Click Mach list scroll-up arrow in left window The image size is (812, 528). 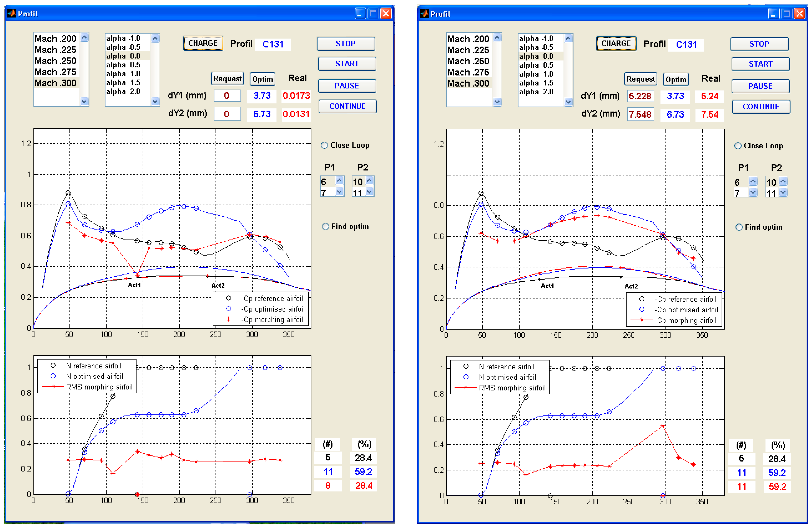click(84, 37)
